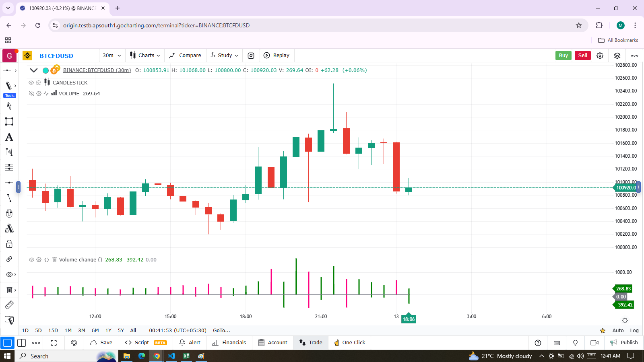
Task: Expand the Charts type dropdown
Action: click(x=145, y=56)
